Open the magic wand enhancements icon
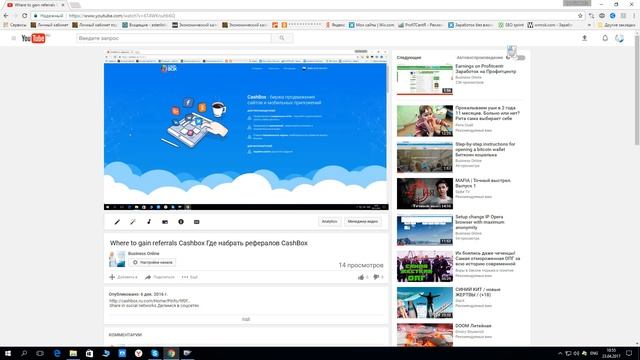 point(133,222)
